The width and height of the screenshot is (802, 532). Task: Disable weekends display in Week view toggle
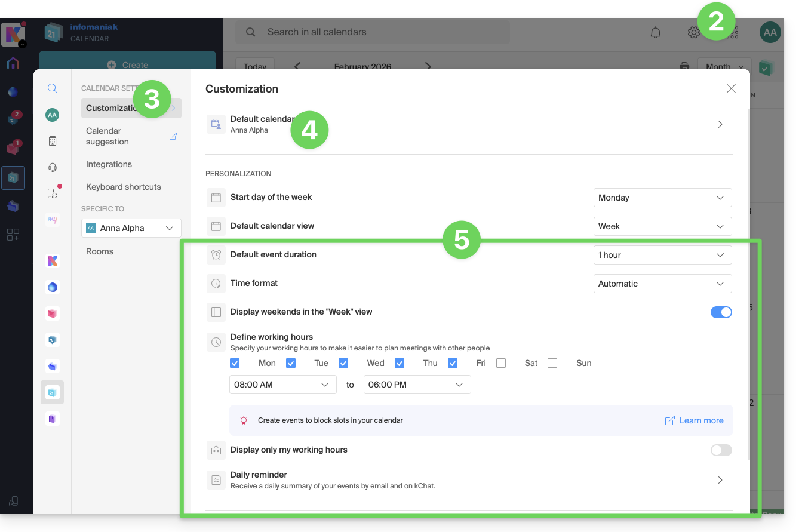(721, 312)
